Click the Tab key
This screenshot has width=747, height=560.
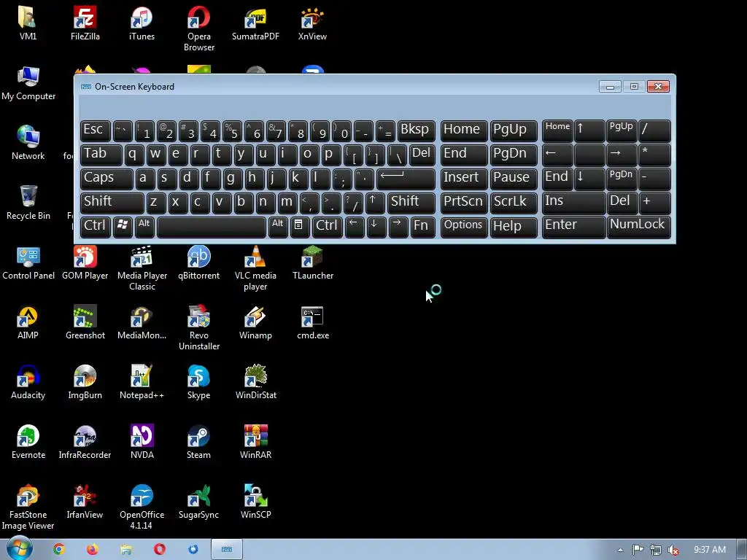click(x=101, y=155)
